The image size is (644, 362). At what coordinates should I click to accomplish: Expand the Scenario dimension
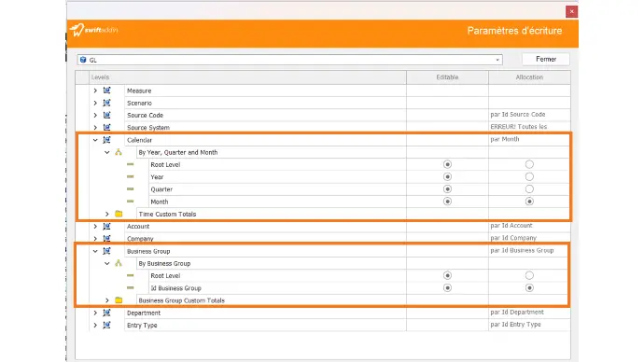click(x=95, y=103)
